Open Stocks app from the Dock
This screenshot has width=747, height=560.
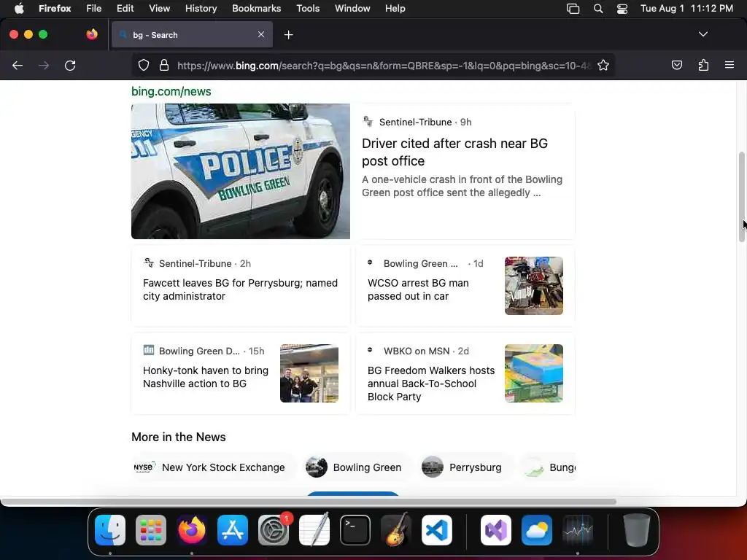click(x=578, y=530)
